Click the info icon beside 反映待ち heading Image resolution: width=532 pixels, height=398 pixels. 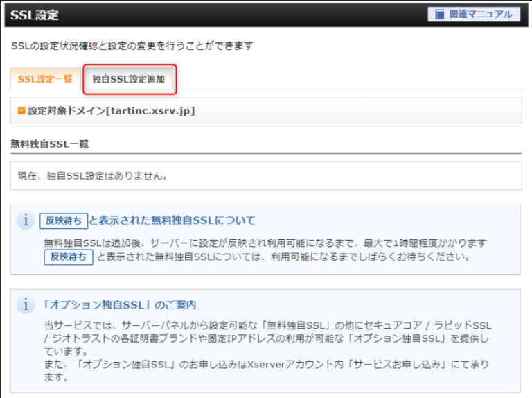(x=26, y=220)
